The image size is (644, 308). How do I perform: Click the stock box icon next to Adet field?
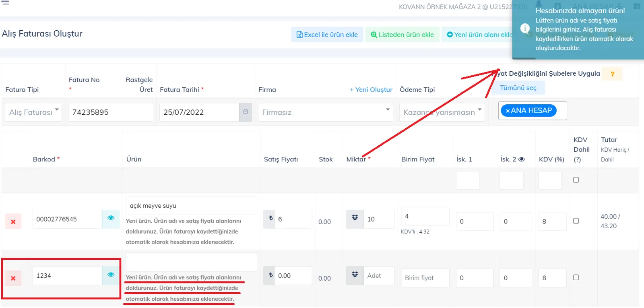pyautogui.click(x=355, y=275)
